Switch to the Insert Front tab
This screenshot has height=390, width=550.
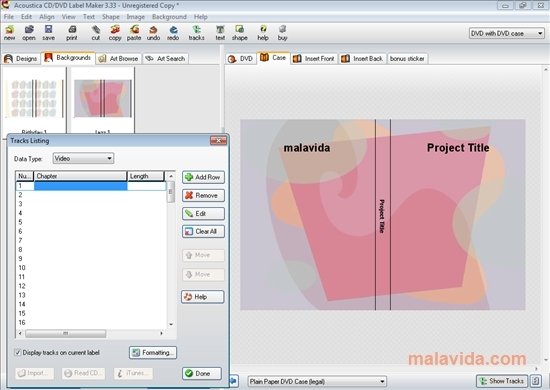314,59
